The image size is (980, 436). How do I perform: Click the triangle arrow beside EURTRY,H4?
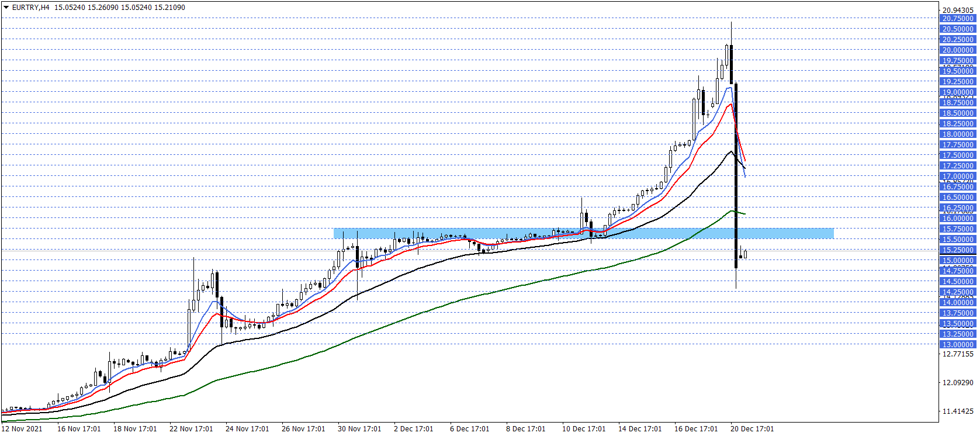coord(6,8)
